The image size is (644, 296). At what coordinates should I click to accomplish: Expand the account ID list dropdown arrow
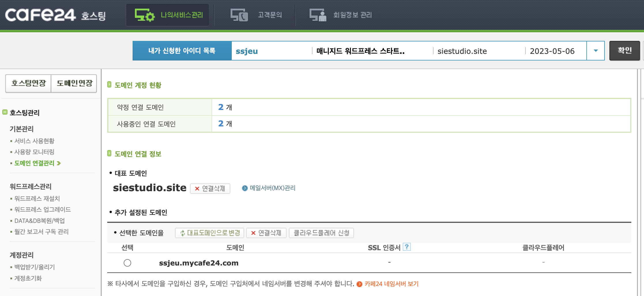[596, 51]
